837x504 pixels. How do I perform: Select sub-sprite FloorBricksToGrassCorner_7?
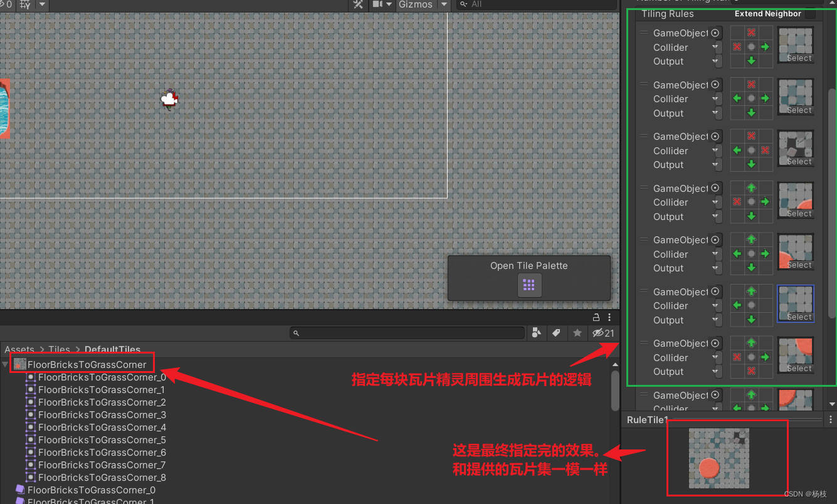coord(102,465)
